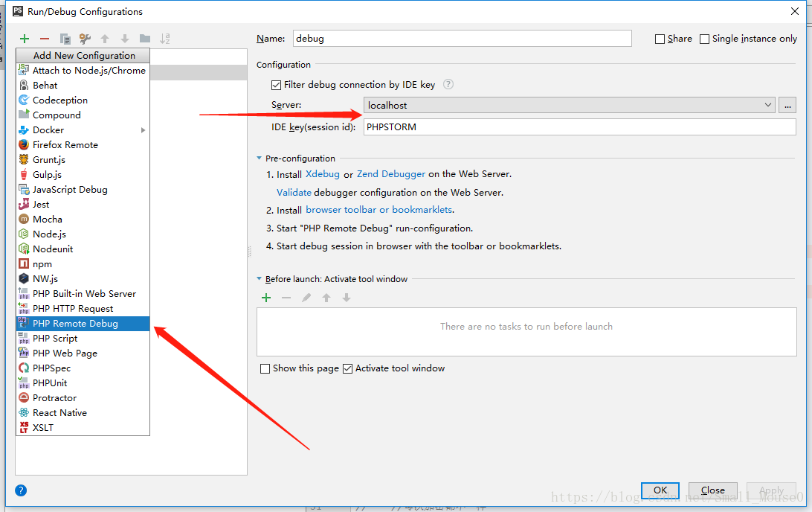Select Nodeunit configuration type
812x512 pixels.
coord(83,249)
